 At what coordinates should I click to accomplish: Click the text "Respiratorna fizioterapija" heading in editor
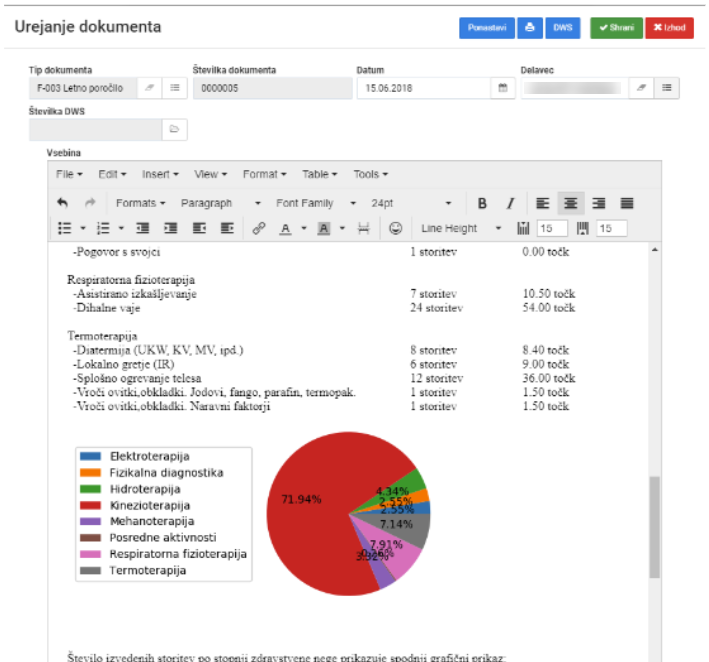point(131,280)
